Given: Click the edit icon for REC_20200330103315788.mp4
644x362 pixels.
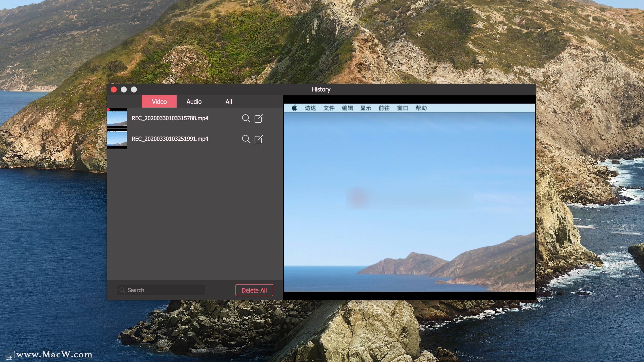Looking at the screenshot, I should coord(259,118).
